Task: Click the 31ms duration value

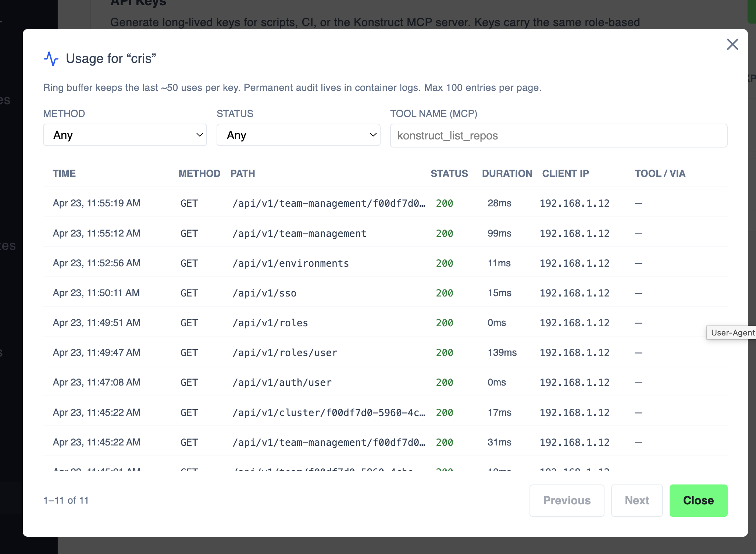Action: (x=499, y=442)
